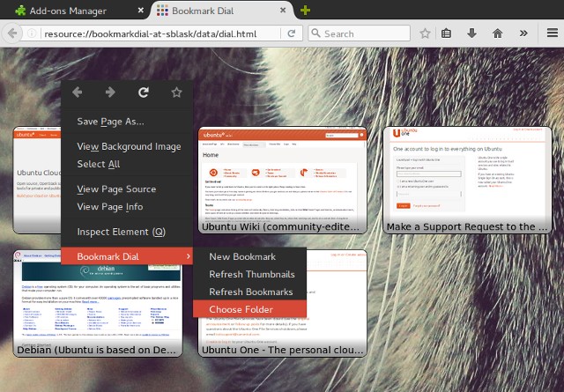Click the search magnifier icon
The height and width of the screenshot is (392, 564).
click(x=315, y=33)
